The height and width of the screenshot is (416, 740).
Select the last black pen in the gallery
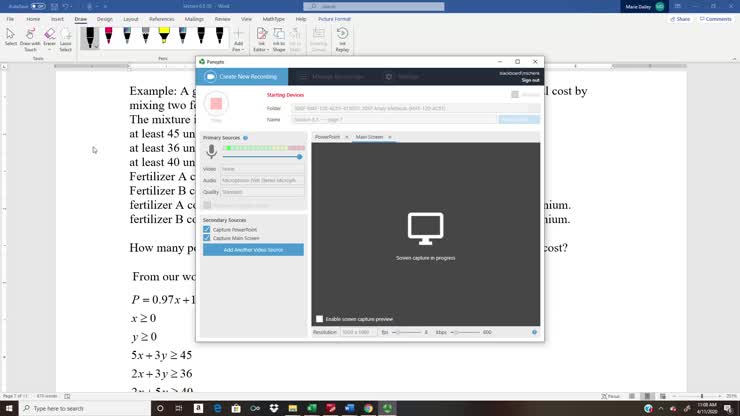coord(219,36)
